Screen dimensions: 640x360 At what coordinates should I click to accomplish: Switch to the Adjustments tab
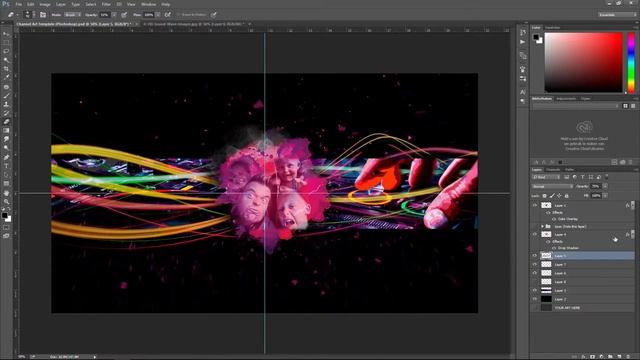566,98
